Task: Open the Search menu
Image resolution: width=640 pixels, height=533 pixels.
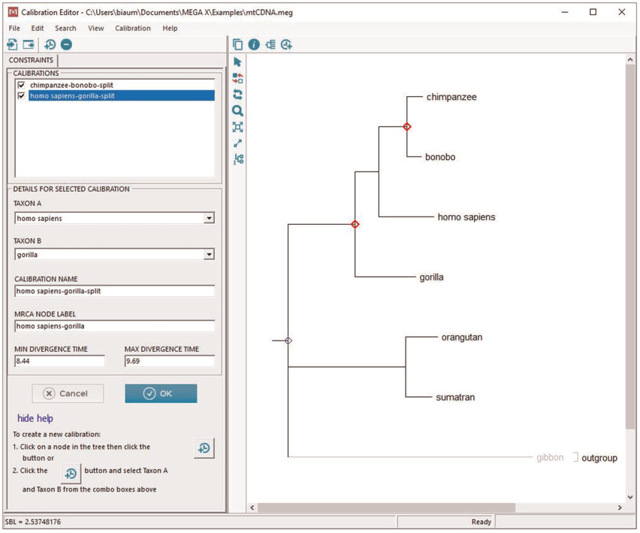Action: [66, 28]
